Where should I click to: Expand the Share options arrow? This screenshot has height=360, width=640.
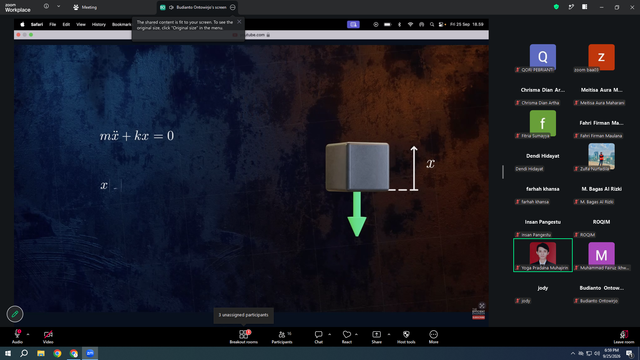389,334
